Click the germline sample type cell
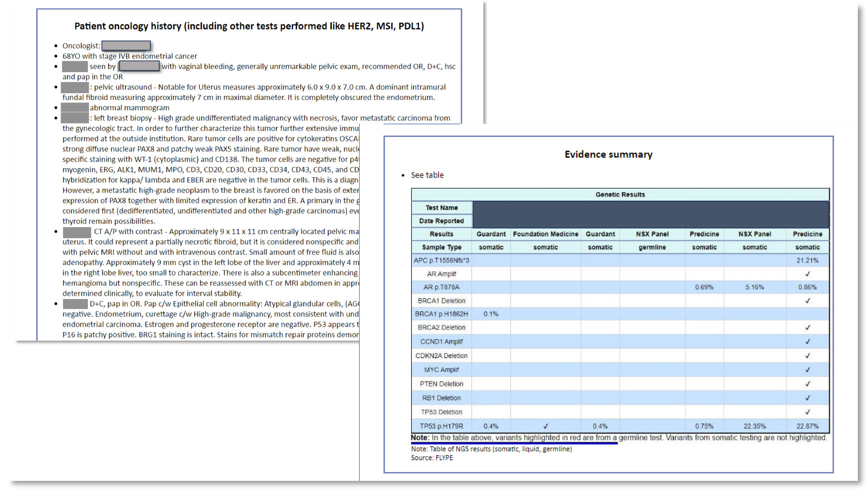868x492 pixels. [652, 247]
